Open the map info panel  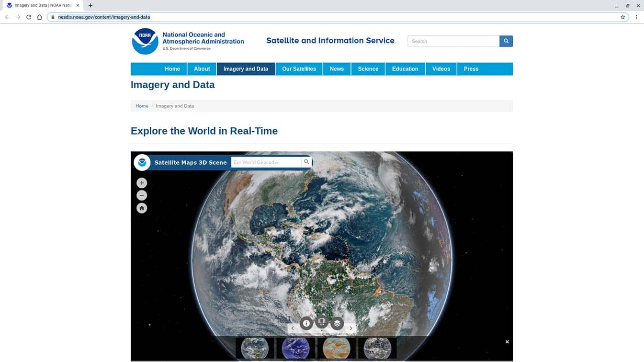click(306, 323)
